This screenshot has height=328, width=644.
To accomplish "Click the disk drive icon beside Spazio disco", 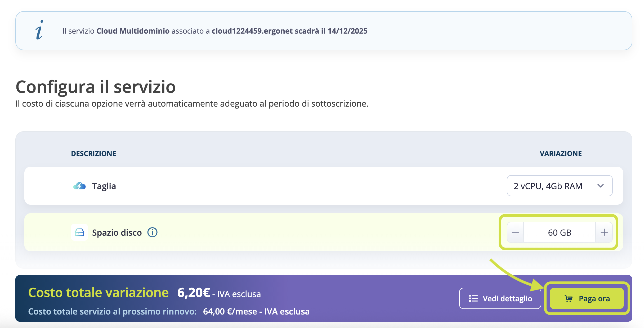I will 79,233.
